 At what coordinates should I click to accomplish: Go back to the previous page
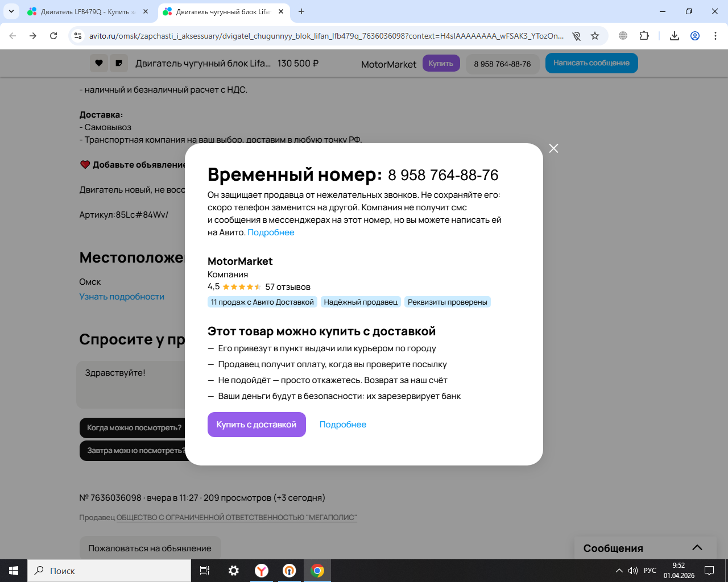pos(13,36)
